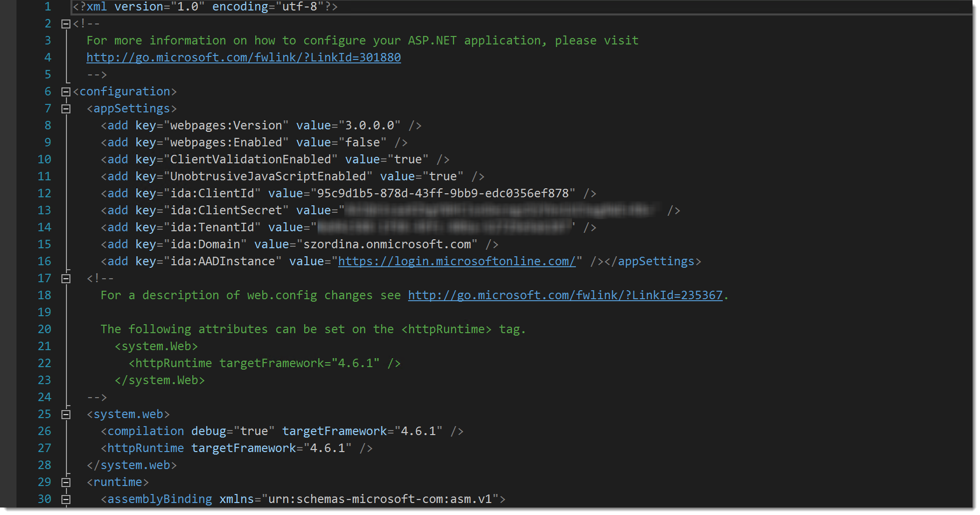Viewport: 980px width, 515px height.
Task: Click the UnobtrusiveJavaScriptEnabled key text
Action: click(268, 176)
